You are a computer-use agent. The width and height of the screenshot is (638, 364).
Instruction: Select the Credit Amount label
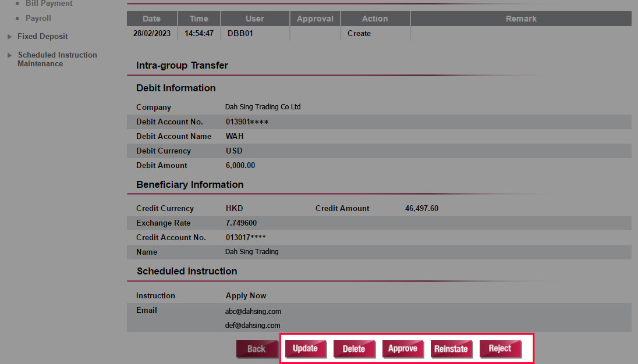coord(342,208)
